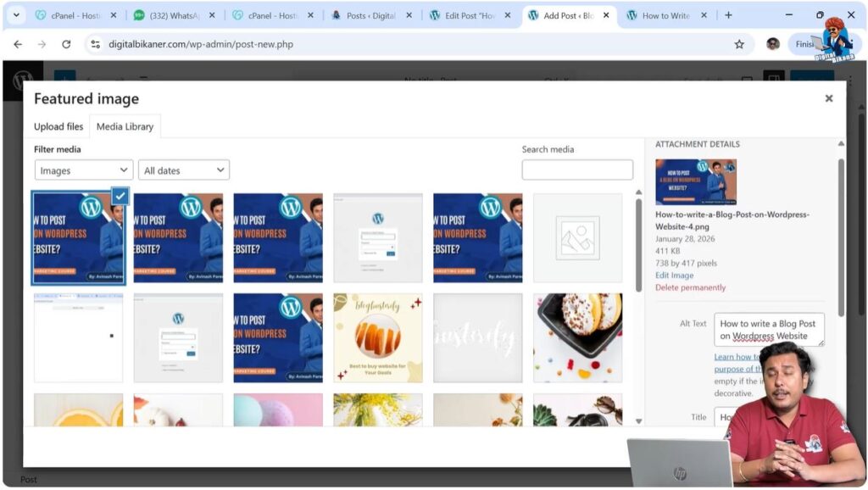Viewport: 868px width, 490px height.
Task: Click site info icon in address bar
Action: click(x=95, y=44)
